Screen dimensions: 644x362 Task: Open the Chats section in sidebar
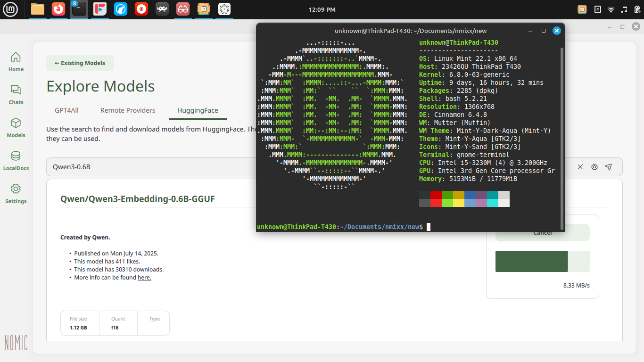click(x=16, y=95)
